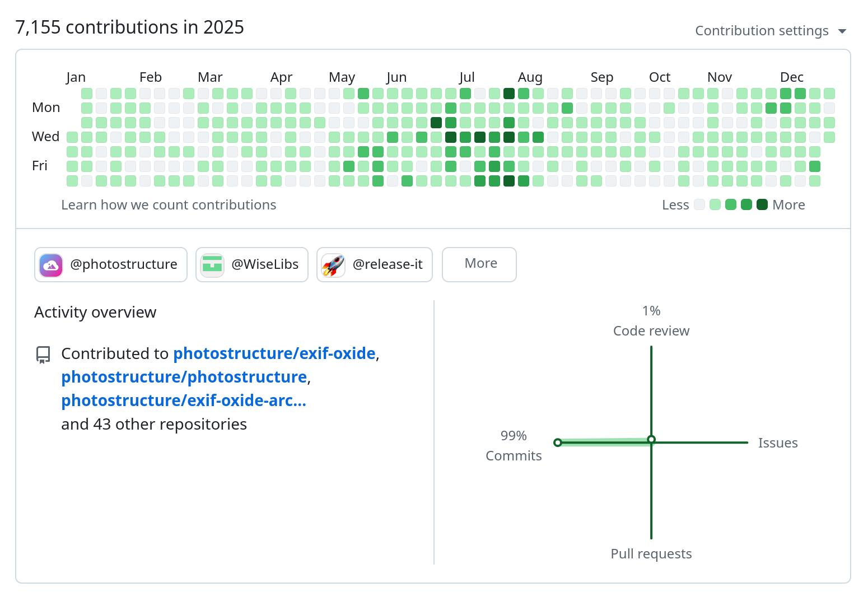Click the Wed weekday label
Viewport: 868px width, 601px height.
tap(45, 137)
